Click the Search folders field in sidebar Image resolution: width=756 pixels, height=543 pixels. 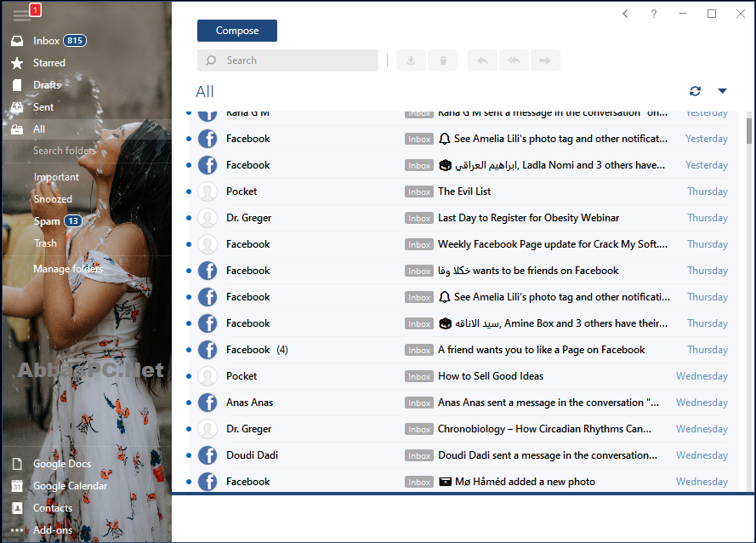pos(87,151)
